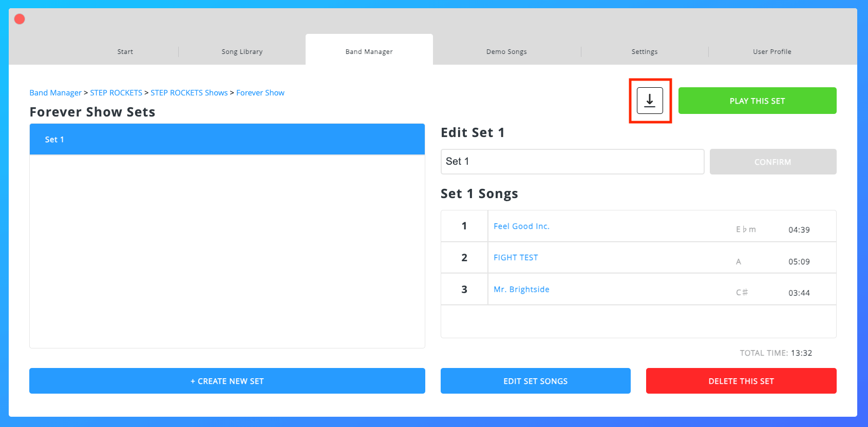
Task: Switch to the Start tab
Action: (x=125, y=51)
